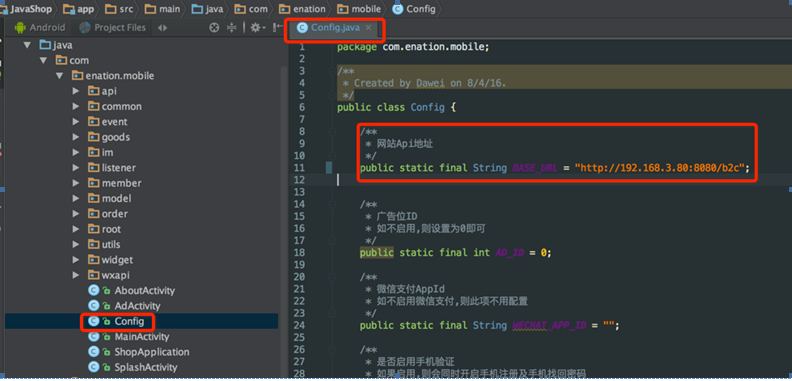Screen dimensions: 792x381
Task: Click the scroll-from-source target icon
Action: pyautogui.click(x=214, y=28)
